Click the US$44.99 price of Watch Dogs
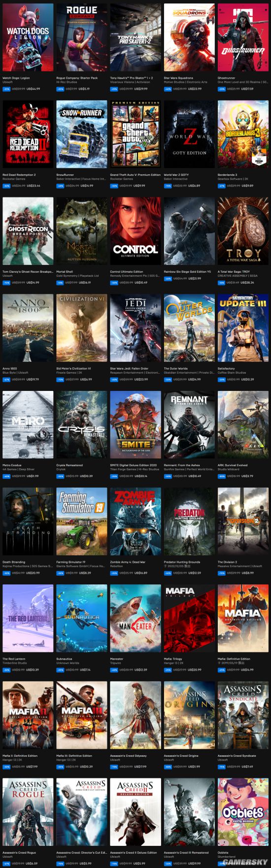Viewport: 271px width, 868px height. pyautogui.click(x=33, y=89)
